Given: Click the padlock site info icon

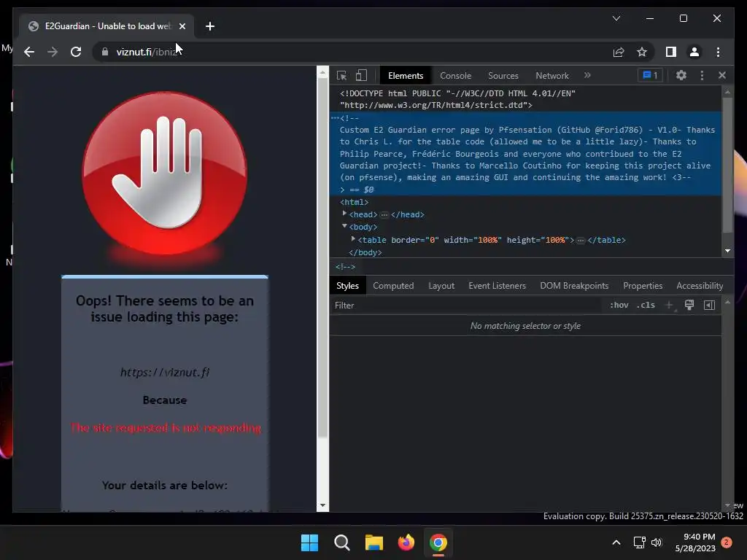Looking at the screenshot, I should pyautogui.click(x=105, y=52).
